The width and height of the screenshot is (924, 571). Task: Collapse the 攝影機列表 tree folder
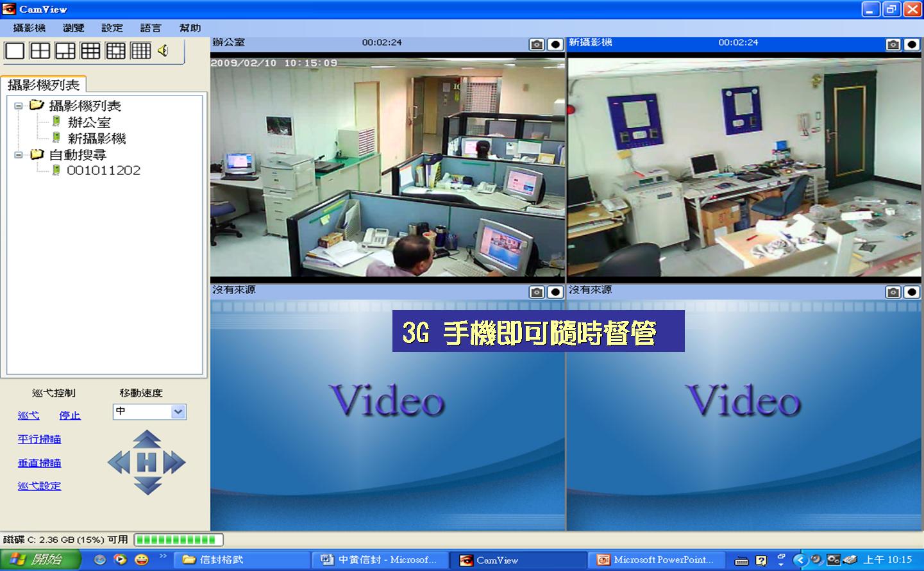tap(19, 106)
